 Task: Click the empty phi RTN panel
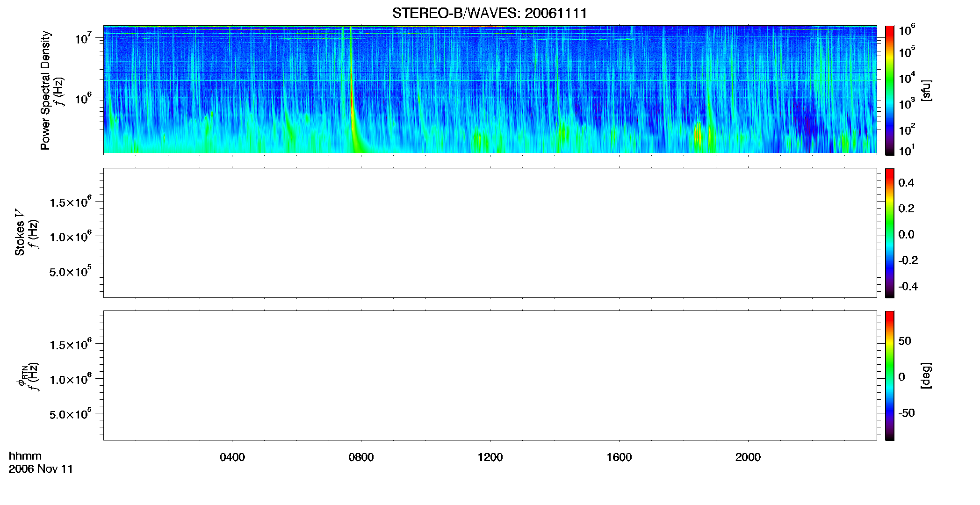tap(490, 375)
